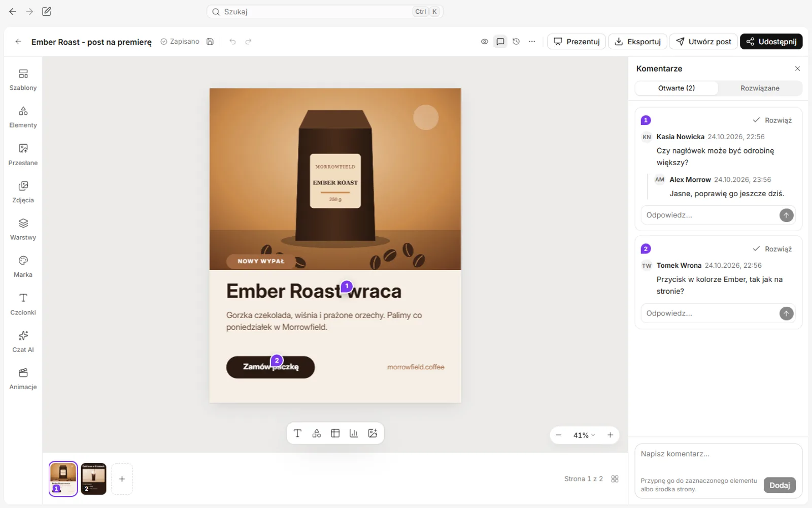Toggle the comments panel icon

[x=500, y=42]
